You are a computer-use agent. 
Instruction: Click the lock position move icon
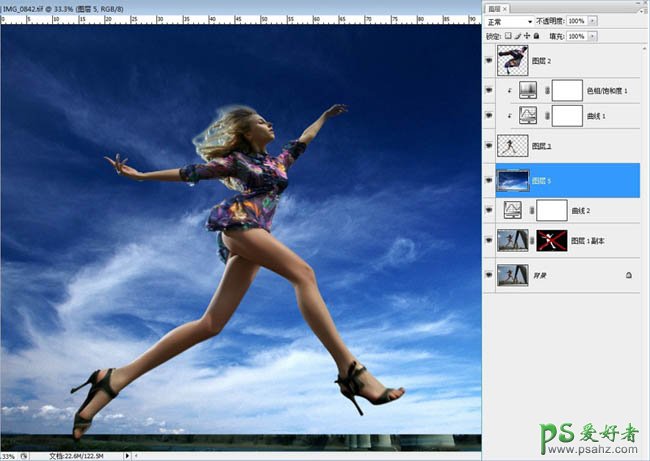click(527, 36)
